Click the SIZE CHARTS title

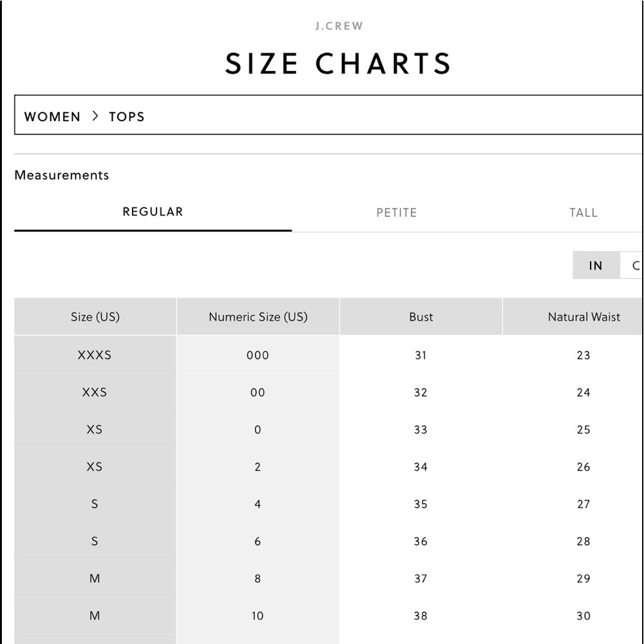pos(339,63)
